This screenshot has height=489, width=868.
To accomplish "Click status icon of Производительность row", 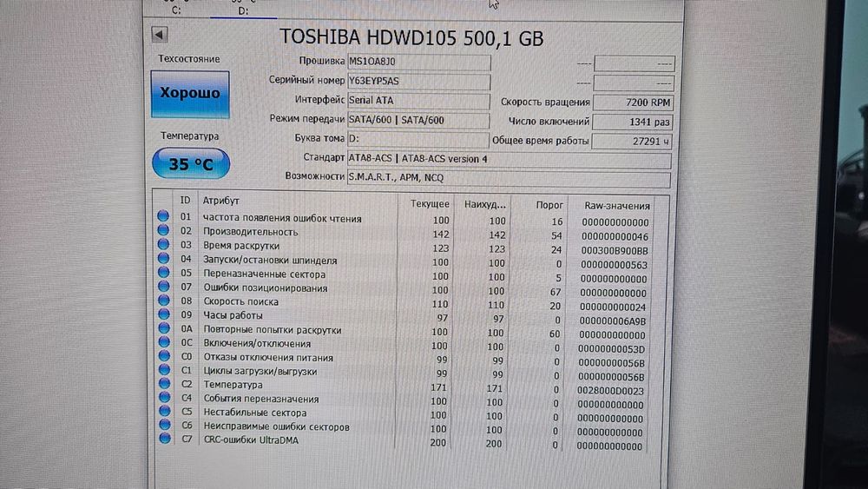I will point(163,230).
